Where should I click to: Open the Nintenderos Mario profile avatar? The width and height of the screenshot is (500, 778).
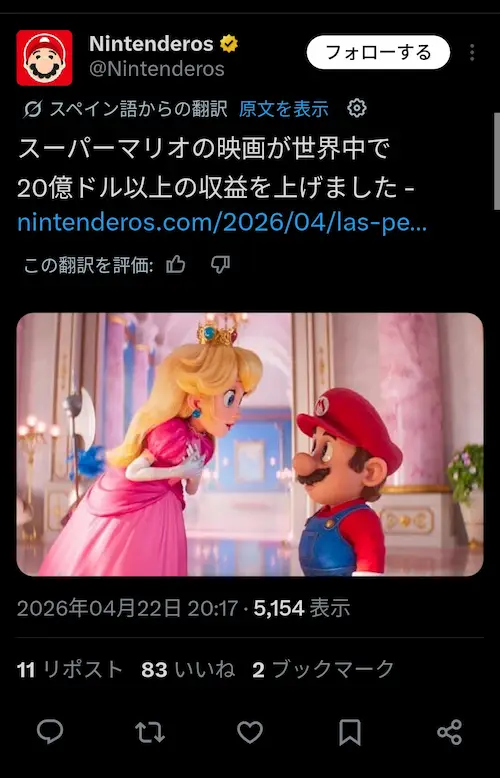(x=44, y=58)
